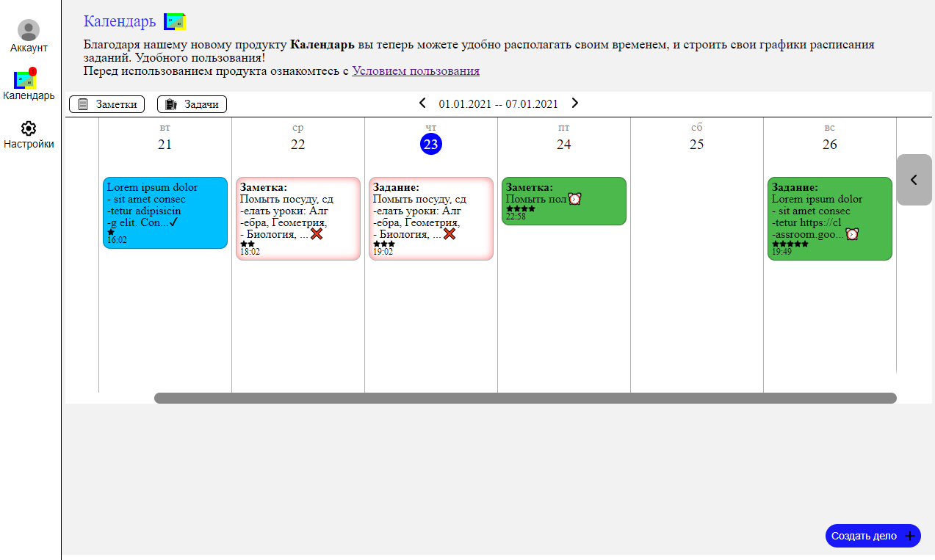Screen dimensions: 935x560
Task: Click the horizontal scrollbar under the calendar
Action: (525, 398)
